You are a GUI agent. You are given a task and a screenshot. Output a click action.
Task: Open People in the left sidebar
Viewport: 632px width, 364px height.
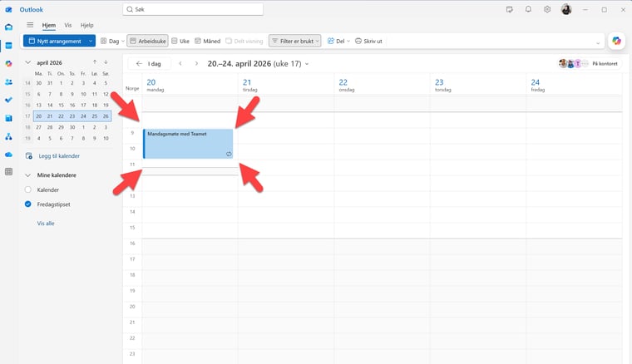tap(9, 81)
